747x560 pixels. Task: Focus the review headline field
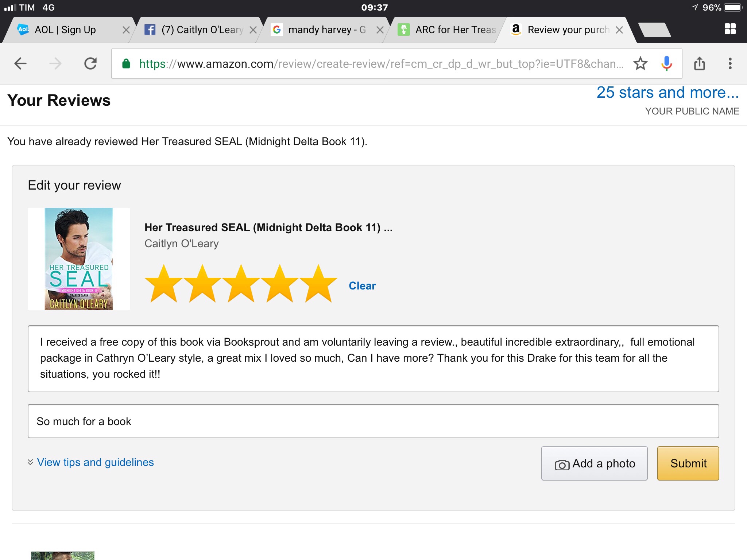pyautogui.click(x=373, y=421)
